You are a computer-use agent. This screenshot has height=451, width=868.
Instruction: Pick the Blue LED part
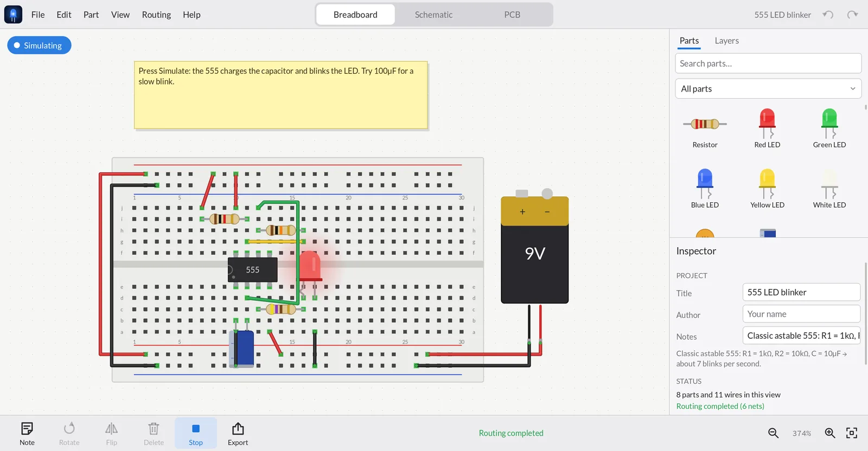click(x=705, y=189)
